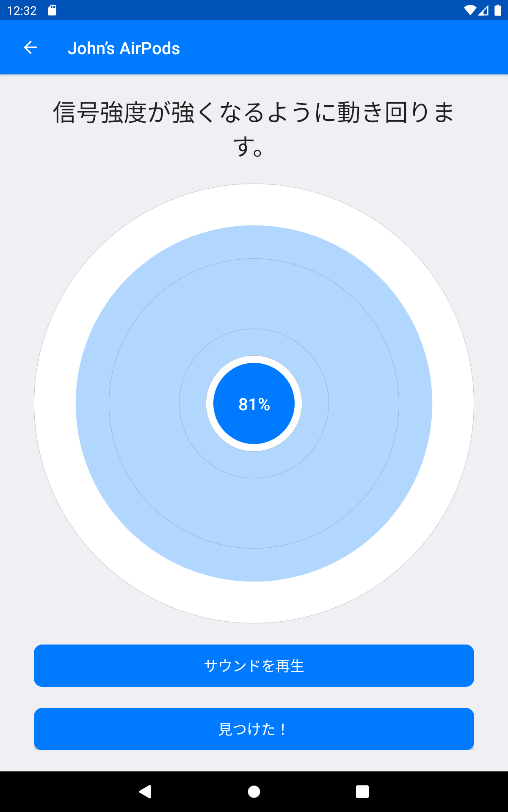Tap the サウンドを再生 button
This screenshot has height=812, width=508.
[x=254, y=666]
